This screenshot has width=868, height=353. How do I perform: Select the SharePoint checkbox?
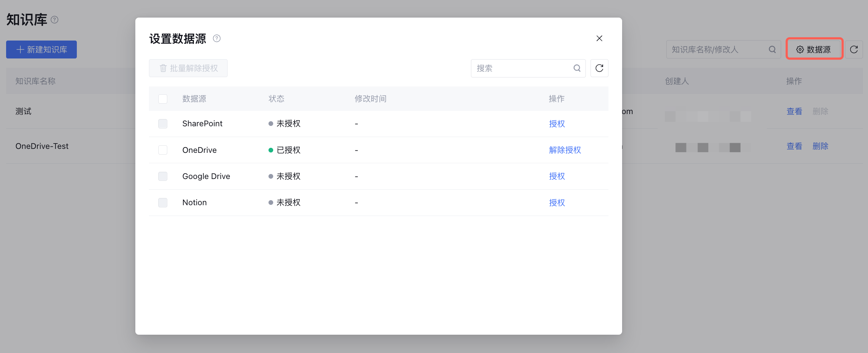pos(163,124)
